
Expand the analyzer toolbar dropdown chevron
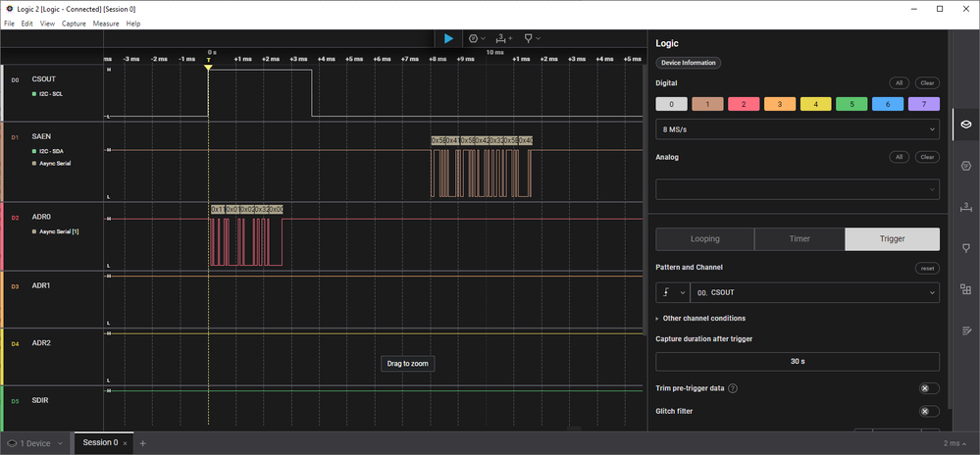coord(483,38)
